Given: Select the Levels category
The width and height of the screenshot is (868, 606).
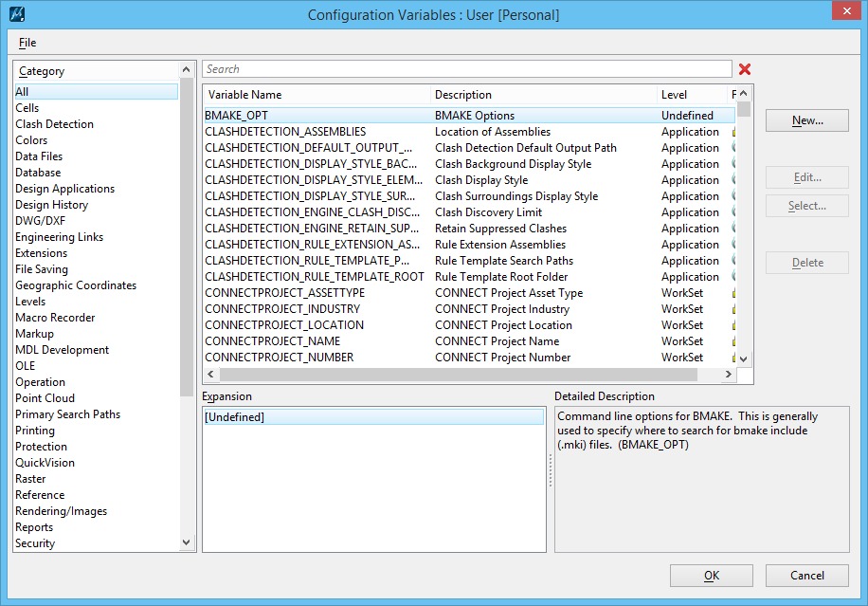Looking at the screenshot, I should tap(97, 302).
